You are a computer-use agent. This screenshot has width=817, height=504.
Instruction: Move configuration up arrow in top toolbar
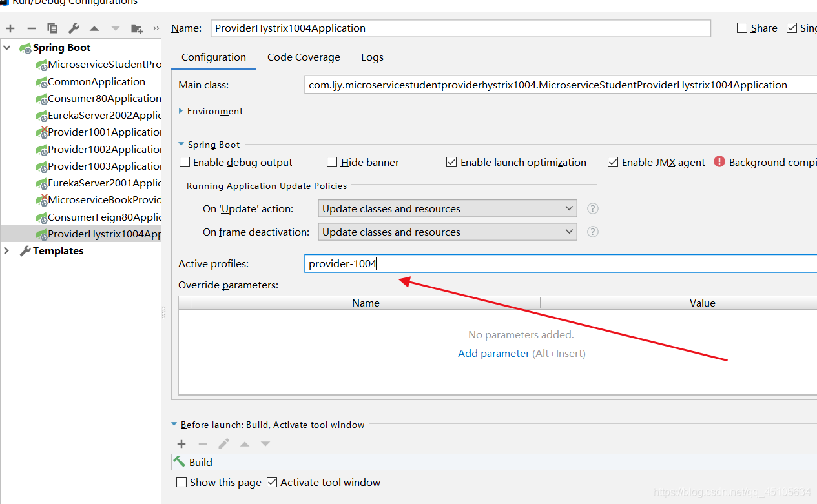coord(94,28)
